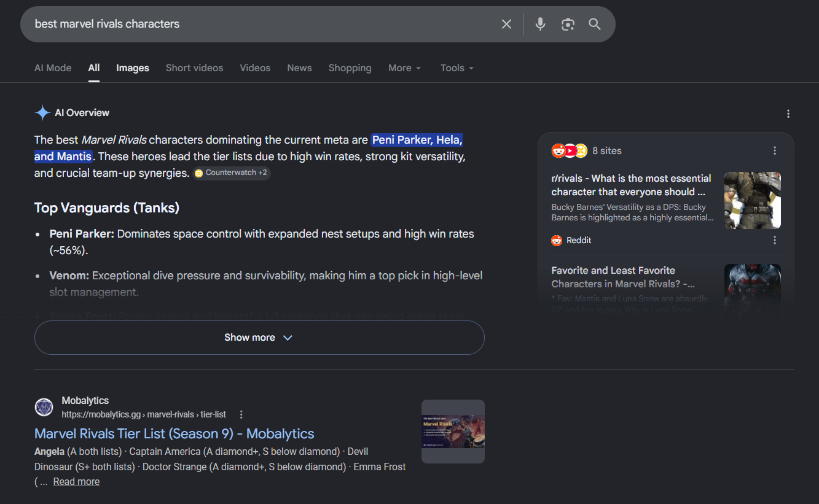Open thumbnail beside Favorite and Least Favorite
The height and width of the screenshot is (504, 819).
pos(753,289)
